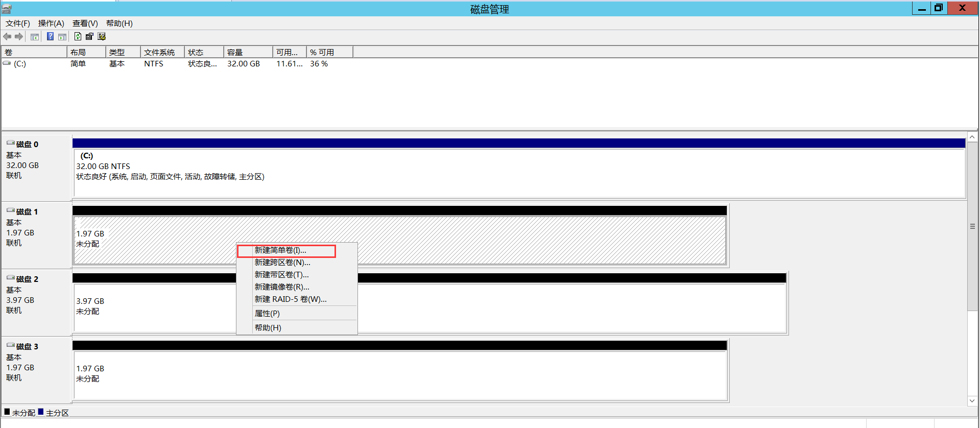Image resolution: width=980 pixels, height=428 pixels.
Task: Click the Forward arrow toolbar icon
Action: (19, 36)
